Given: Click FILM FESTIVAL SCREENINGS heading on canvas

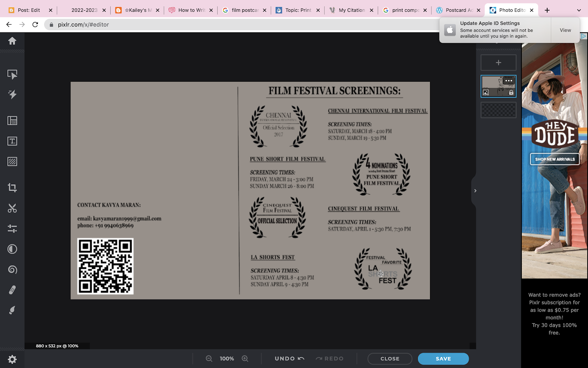Looking at the screenshot, I should point(334,91).
